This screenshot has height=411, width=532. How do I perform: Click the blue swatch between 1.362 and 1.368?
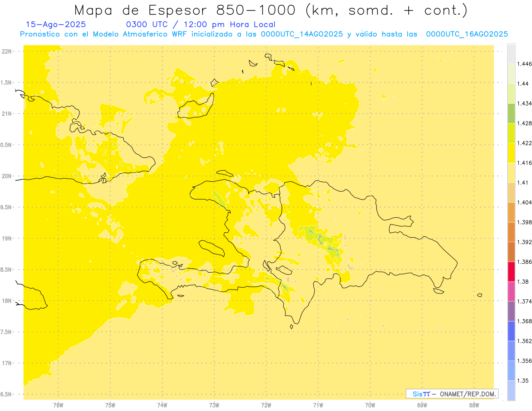click(x=511, y=331)
